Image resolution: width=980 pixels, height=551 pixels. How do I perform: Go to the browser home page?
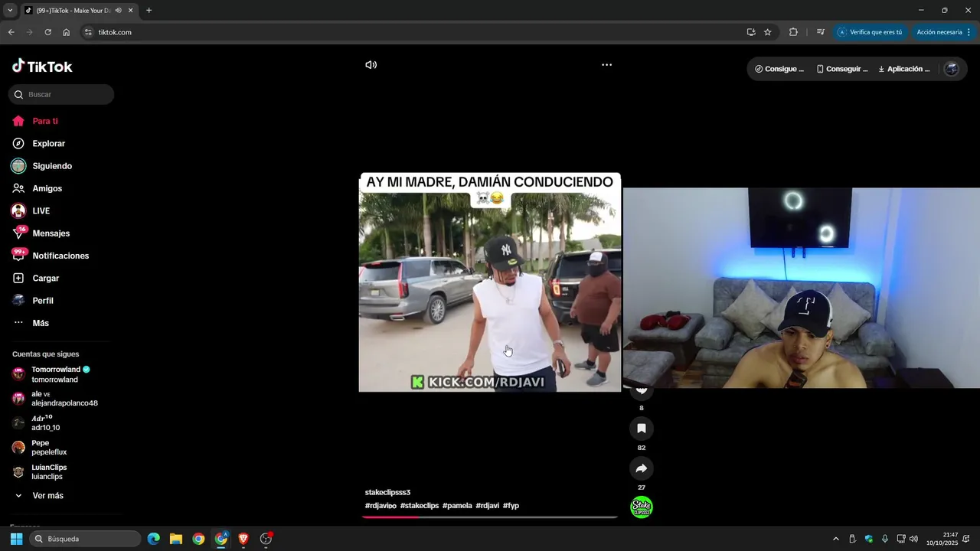tap(67, 32)
